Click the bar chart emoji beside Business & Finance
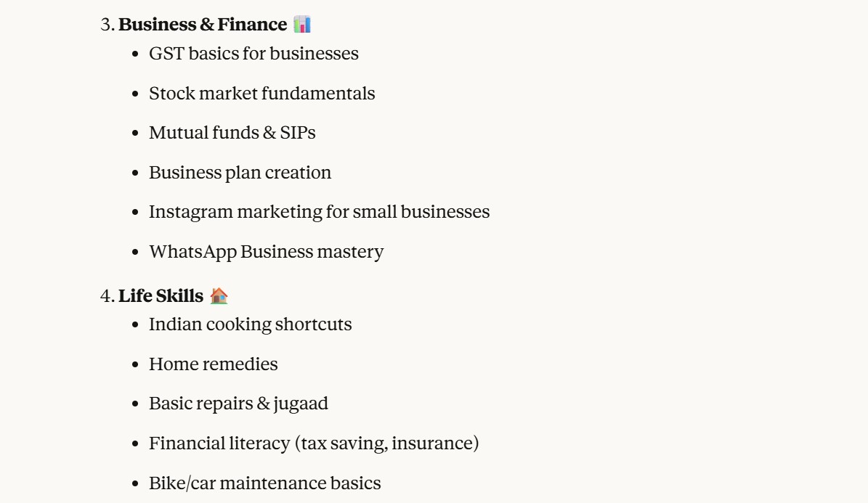Screen dimensions: 868x503 tap(302, 25)
